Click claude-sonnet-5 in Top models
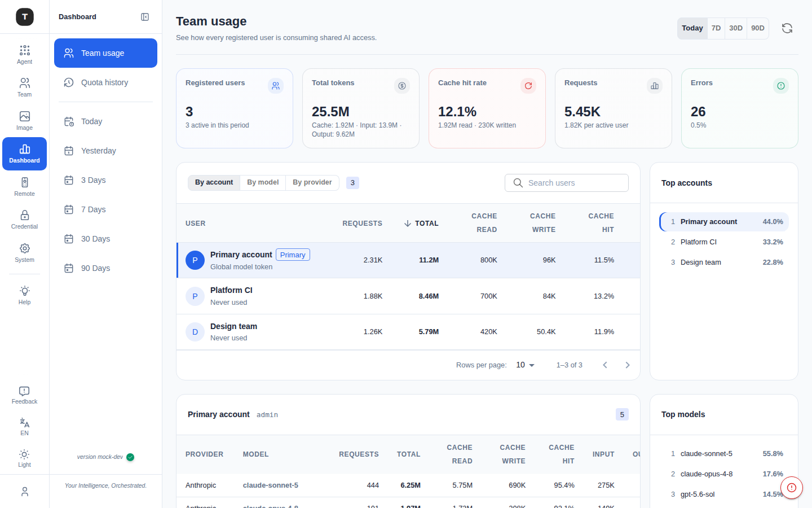Image resolution: width=812 pixels, height=508 pixels. [x=724, y=454]
